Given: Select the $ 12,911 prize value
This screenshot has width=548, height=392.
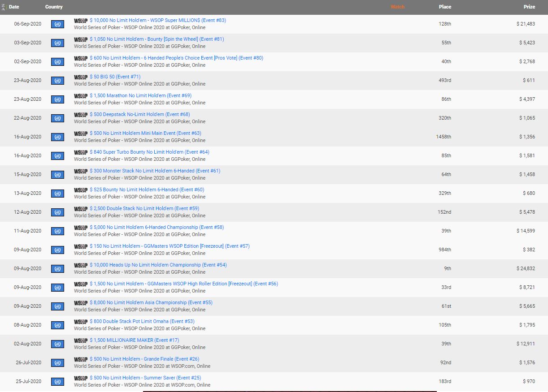Looking at the screenshot, I should click(x=526, y=344).
